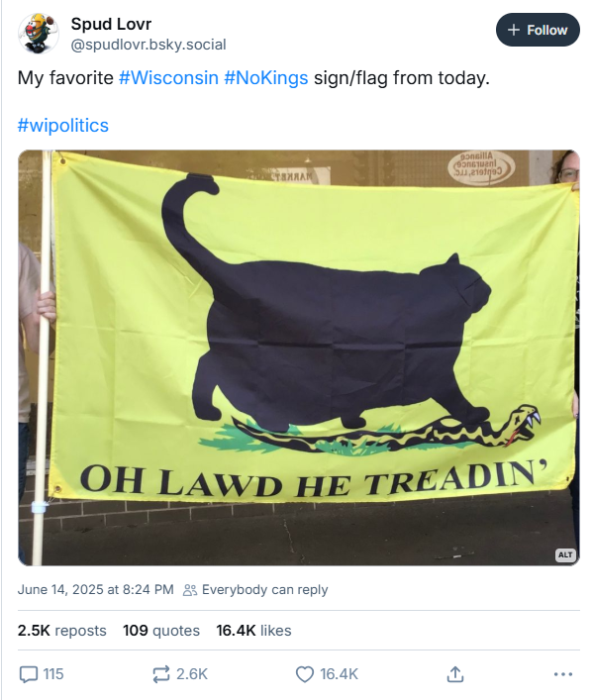Open the @spudlovr.bsky.social handle
Screen dimensions: 593x700
148,45
